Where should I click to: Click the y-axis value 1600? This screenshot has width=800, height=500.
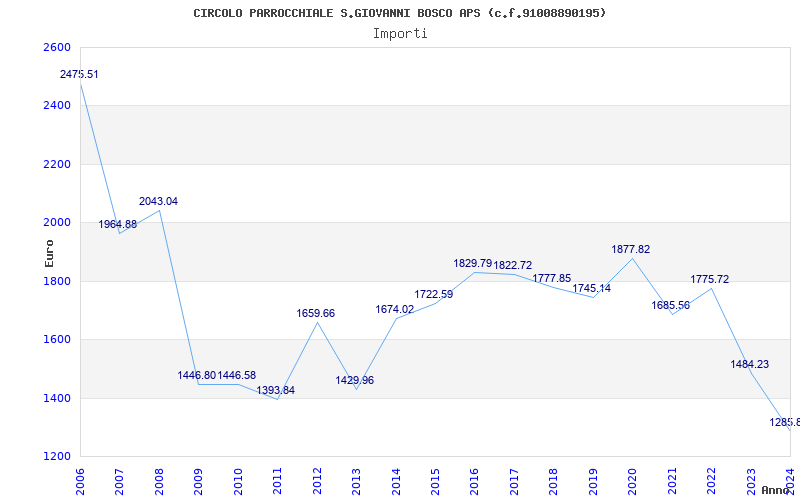[55, 339]
